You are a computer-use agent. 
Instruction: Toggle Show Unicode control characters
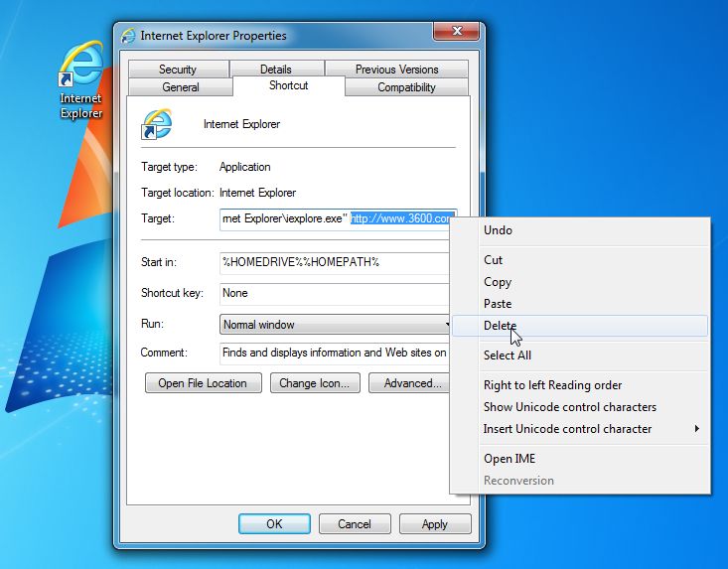pos(580,406)
